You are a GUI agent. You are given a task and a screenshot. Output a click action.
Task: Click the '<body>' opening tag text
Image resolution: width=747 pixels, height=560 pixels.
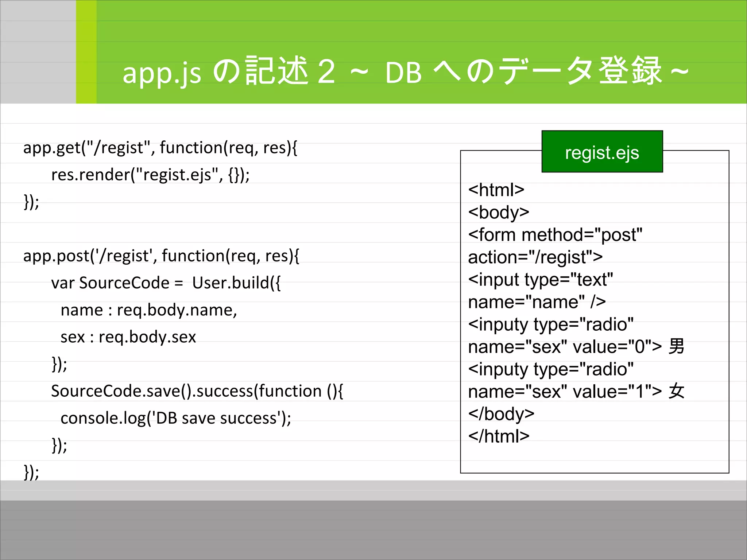point(499,213)
